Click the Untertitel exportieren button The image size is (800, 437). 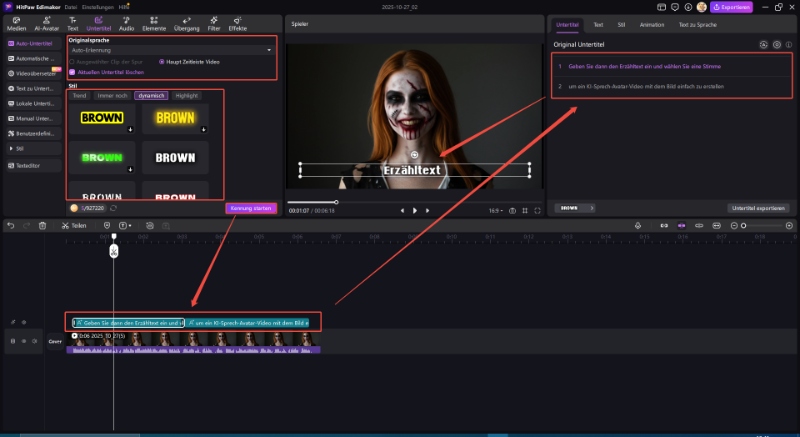coord(758,208)
